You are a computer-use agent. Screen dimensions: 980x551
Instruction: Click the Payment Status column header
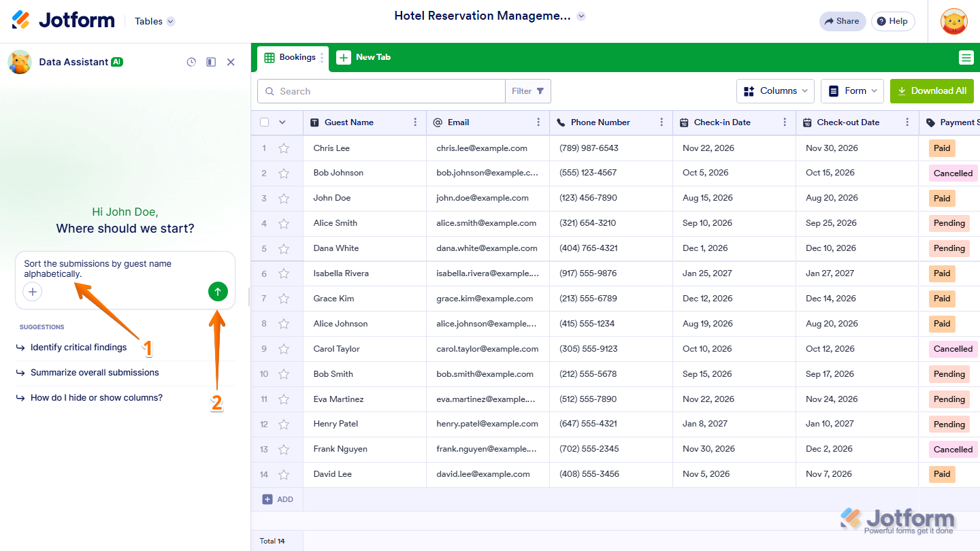pos(950,122)
